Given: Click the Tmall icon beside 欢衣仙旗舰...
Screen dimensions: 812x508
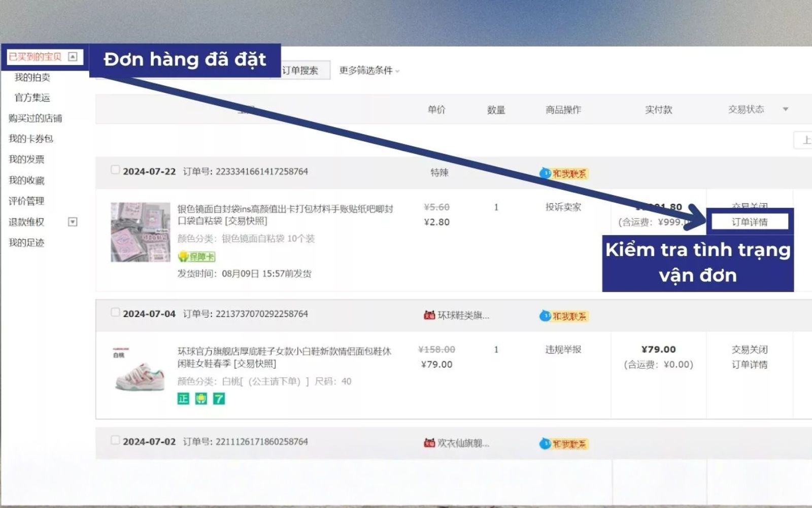Looking at the screenshot, I should pyautogui.click(x=429, y=443).
